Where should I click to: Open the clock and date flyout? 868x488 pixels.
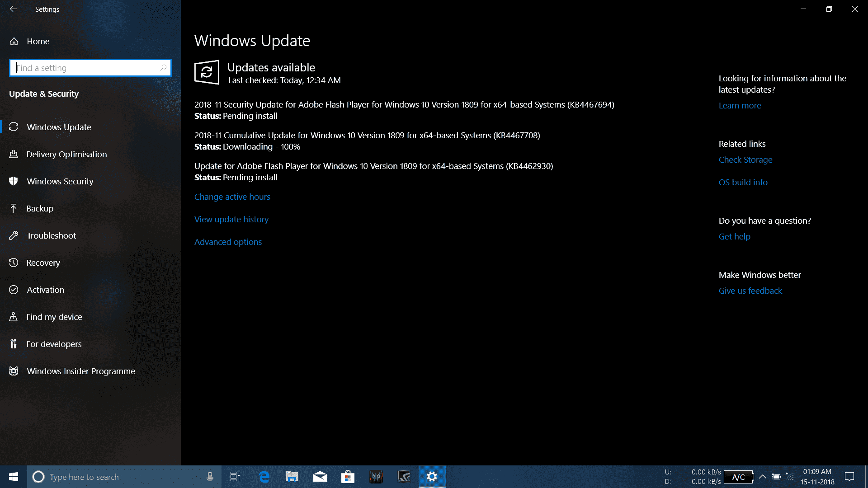click(x=817, y=477)
